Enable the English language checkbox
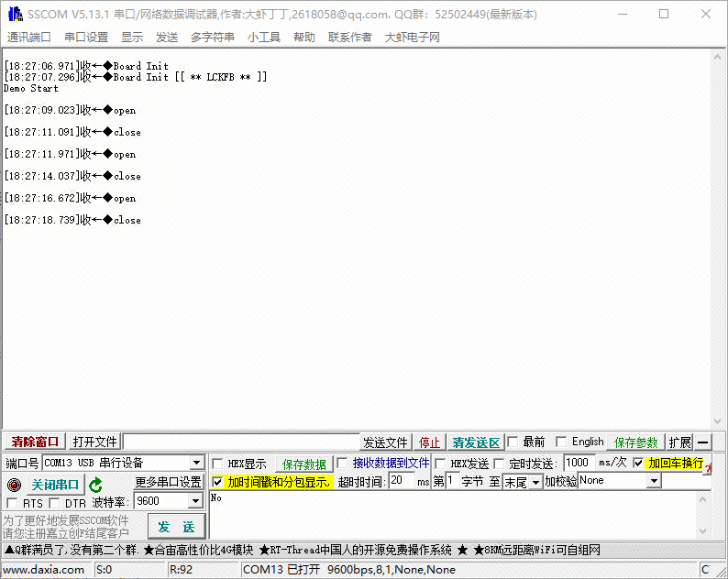 (561, 442)
